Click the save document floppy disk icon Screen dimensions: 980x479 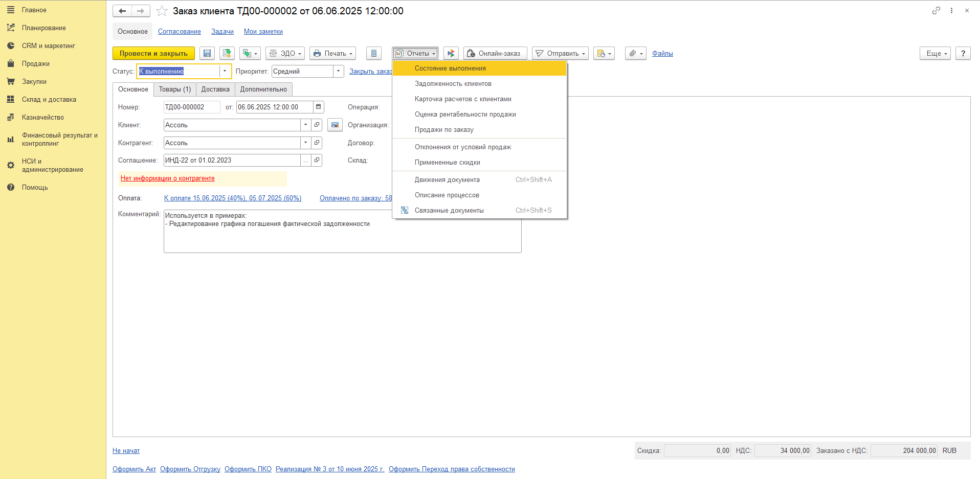click(x=207, y=53)
